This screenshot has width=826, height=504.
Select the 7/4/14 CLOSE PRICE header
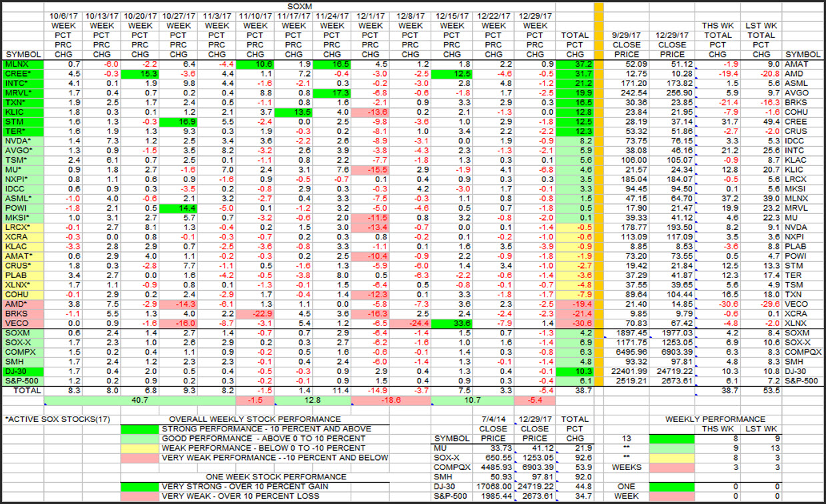pyautogui.click(x=493, y=429)
